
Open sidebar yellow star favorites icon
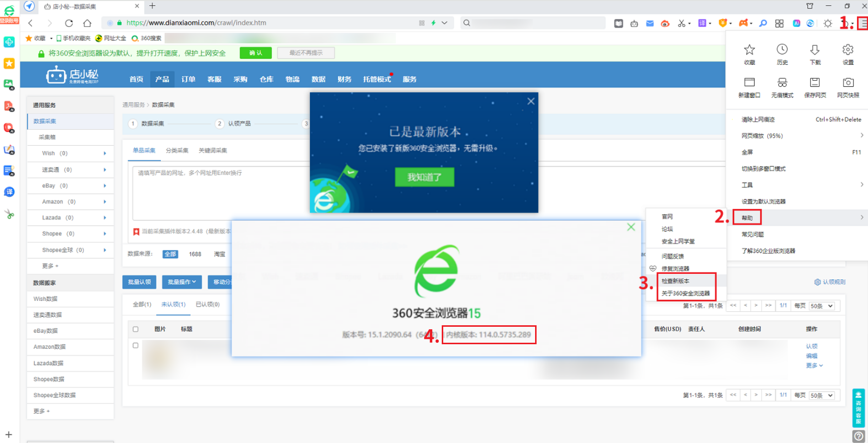pos(9,63)
